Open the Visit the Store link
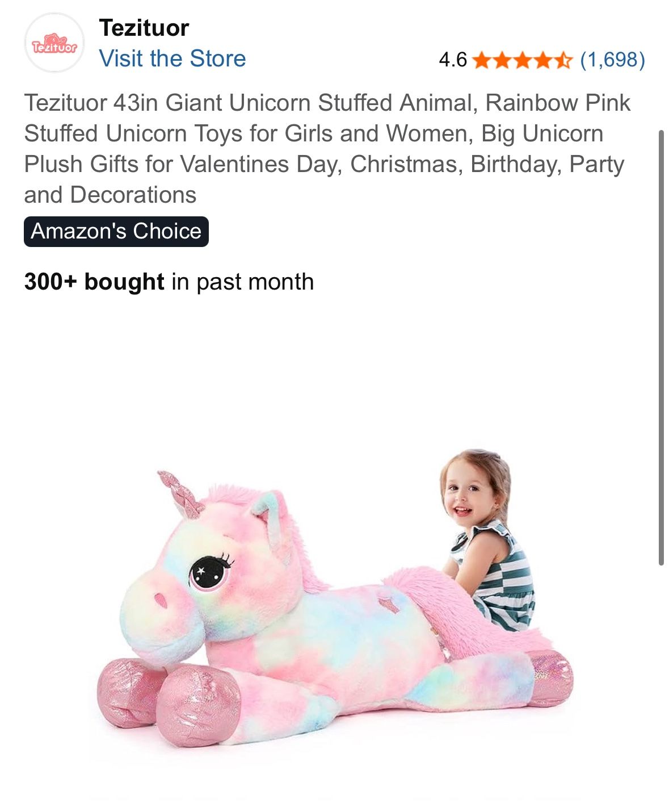Screen dimensions: 669x812 (172, 58)
